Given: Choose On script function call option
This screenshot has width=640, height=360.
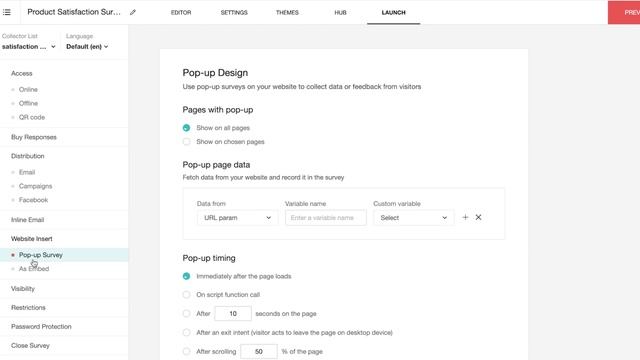Looking at the screenshot, I should [x=187, y=295].
